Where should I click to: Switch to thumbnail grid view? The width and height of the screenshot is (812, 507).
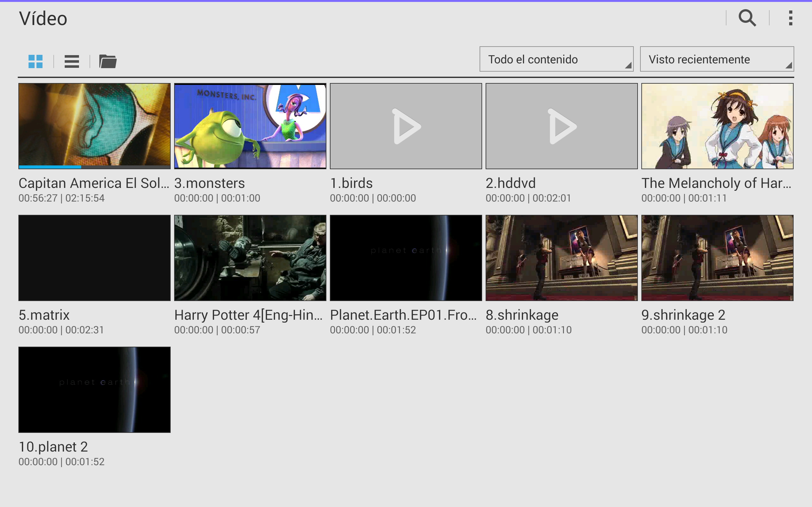(x=36, y=61)
